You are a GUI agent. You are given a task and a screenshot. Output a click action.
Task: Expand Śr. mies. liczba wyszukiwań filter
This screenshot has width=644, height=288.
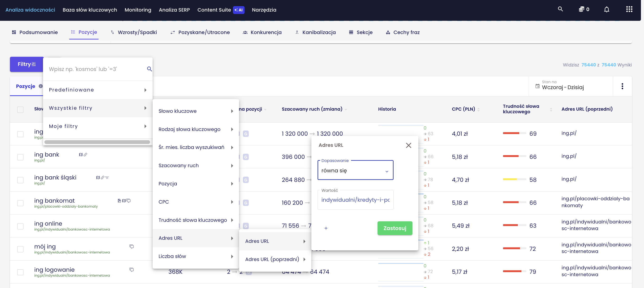[196, 147]
